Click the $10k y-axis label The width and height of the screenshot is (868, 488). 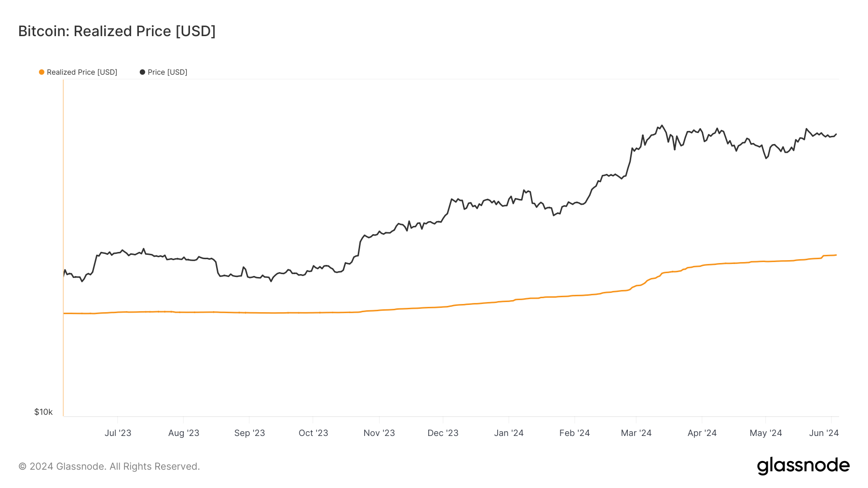coord(43,412)
